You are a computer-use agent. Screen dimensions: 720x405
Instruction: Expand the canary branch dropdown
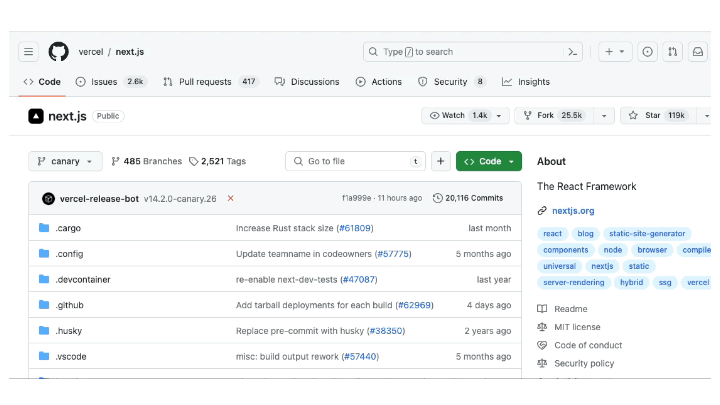point(66,161)
